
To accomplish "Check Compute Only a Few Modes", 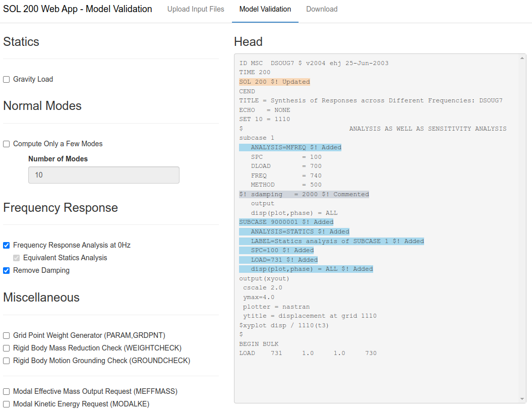I will pos(6,144).
